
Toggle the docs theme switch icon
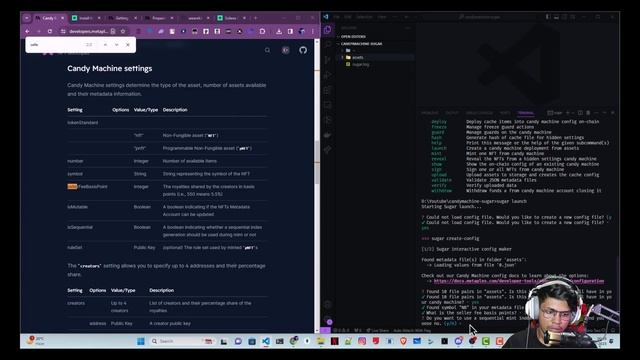pos(286,50)
